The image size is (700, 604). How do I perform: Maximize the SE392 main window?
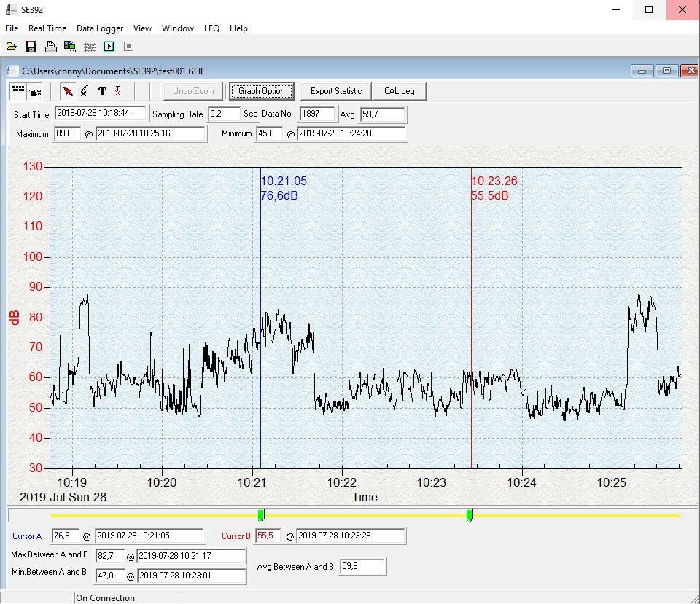(x=649, y=9)
